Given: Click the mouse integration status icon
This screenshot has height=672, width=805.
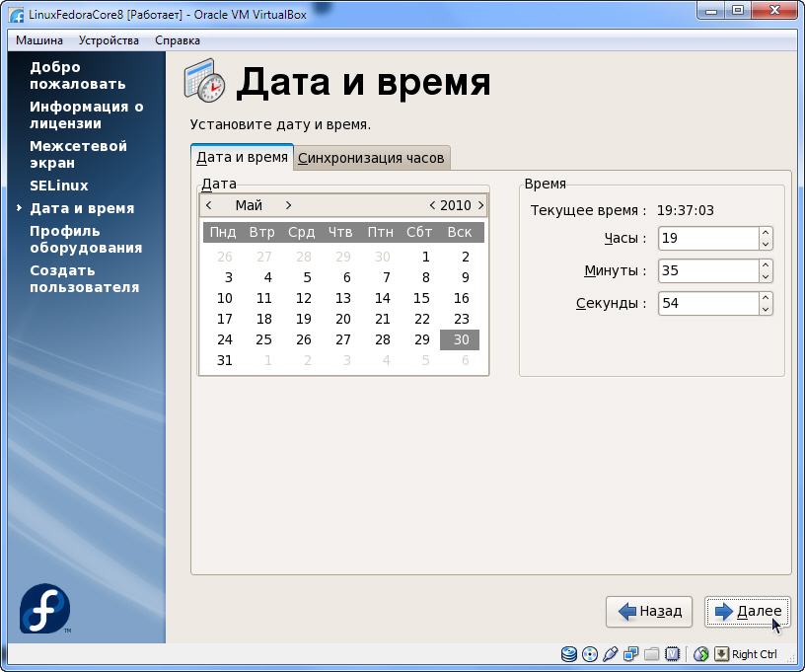Looking at the screenshot, I should tap(700, 654).
